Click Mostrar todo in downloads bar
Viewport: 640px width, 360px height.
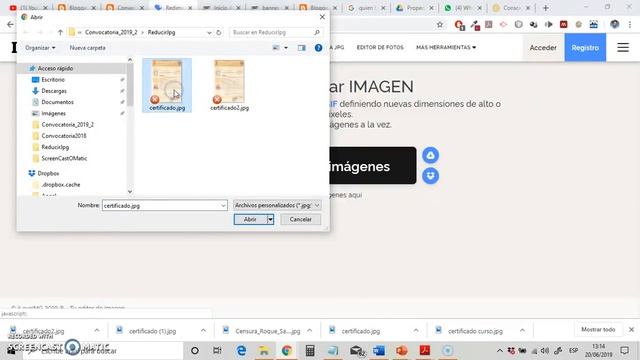(x=598, y=329)
